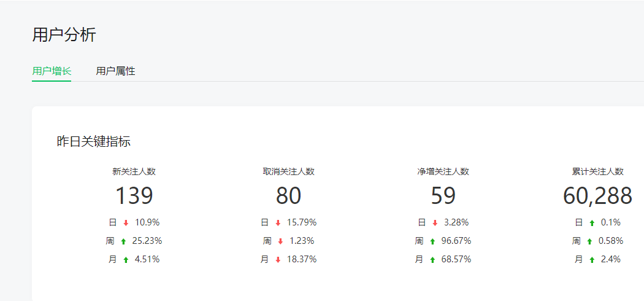644x301 pixels.
Task: Click the 新关注人数 value 139
Action: 134,196
